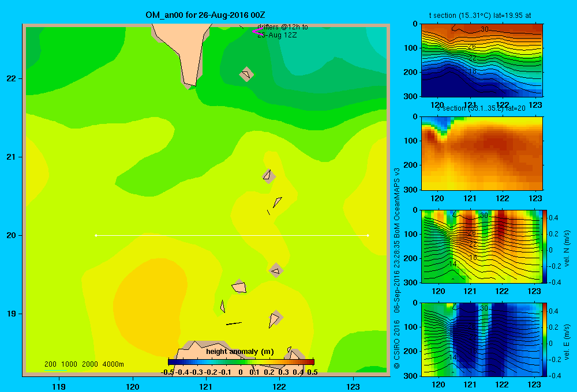Click the 26 contour label in temperature section
Image resolution: width=577 pixels, height=392 pixels.
click(472, 47)
